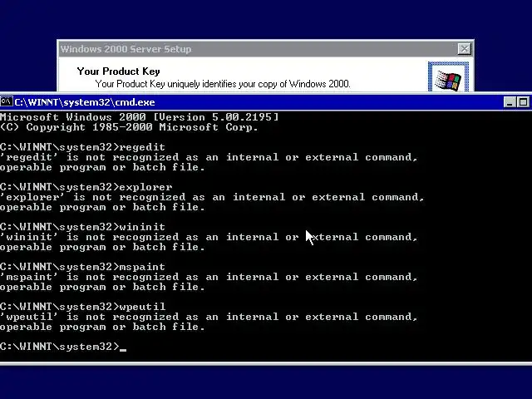The height and width of the screenshot is (399, 532).
Task: Click the "'regedit' is not recognized" error line
Action: pos(209,157)
